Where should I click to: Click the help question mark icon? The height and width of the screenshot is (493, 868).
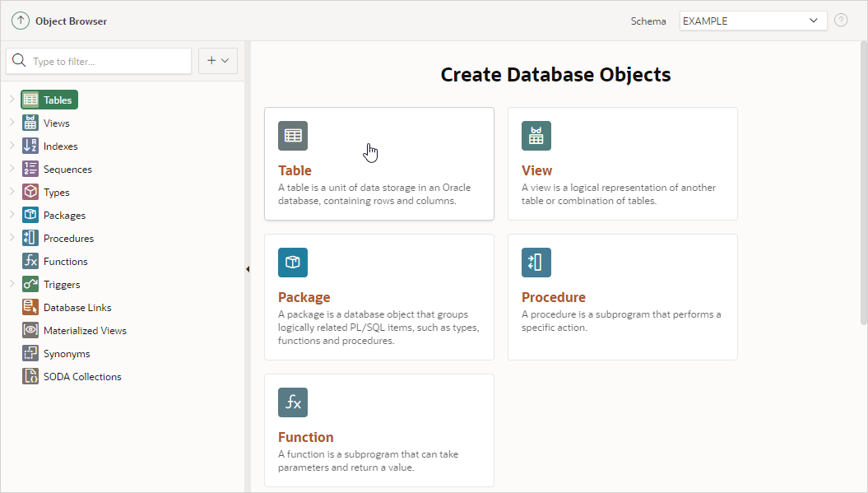(841, 21)
